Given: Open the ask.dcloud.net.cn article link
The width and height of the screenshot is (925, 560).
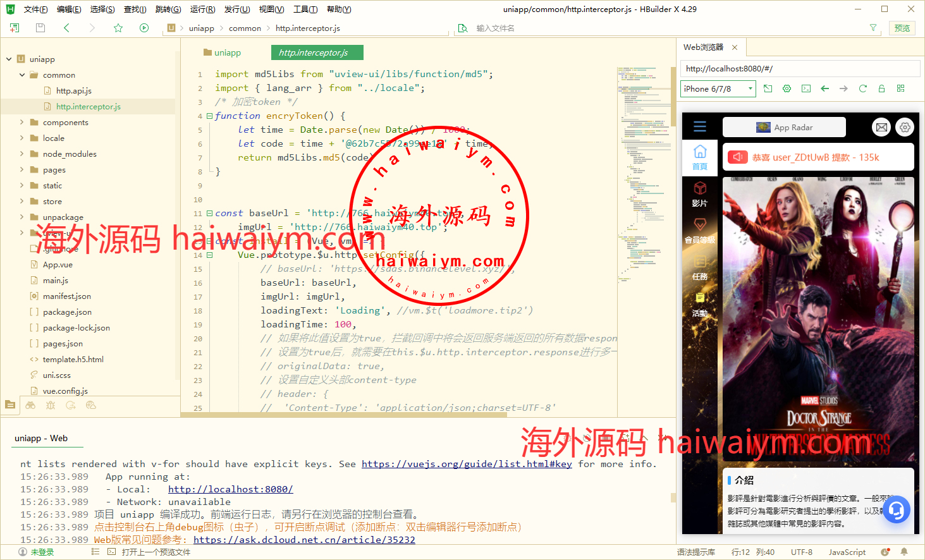Looking at the screenshot, I should point(304,540).
